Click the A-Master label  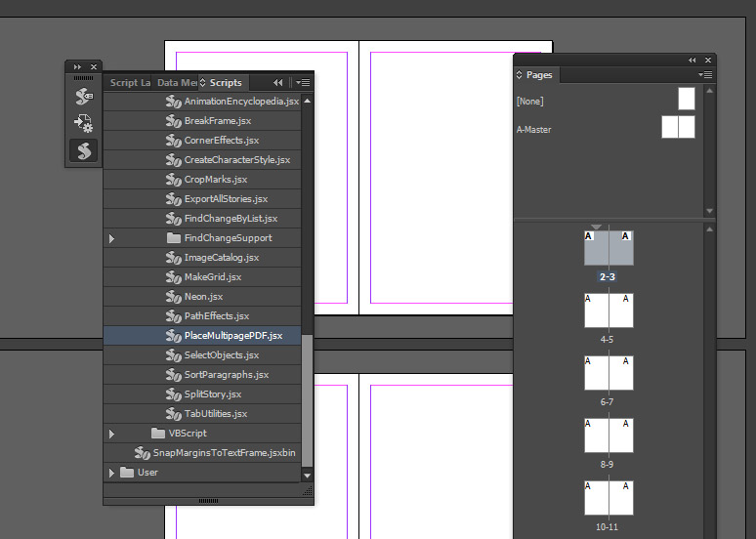pos(533,129)
